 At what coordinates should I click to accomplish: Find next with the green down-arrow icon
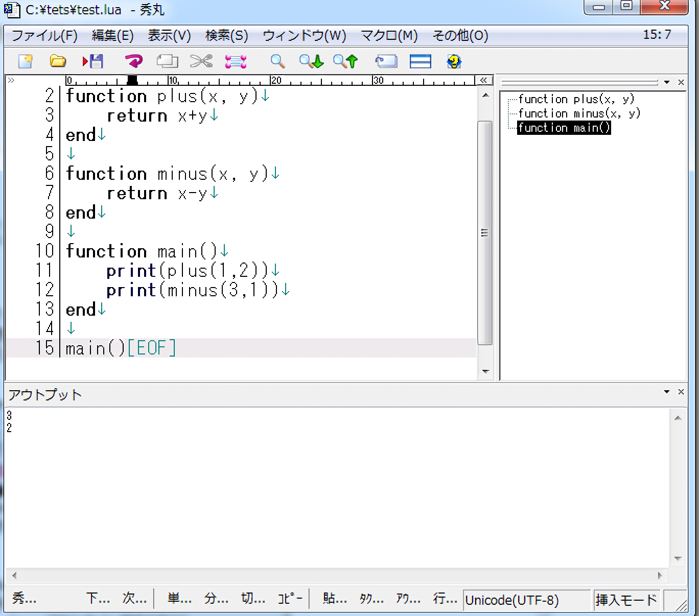click(x=311, y=61)
